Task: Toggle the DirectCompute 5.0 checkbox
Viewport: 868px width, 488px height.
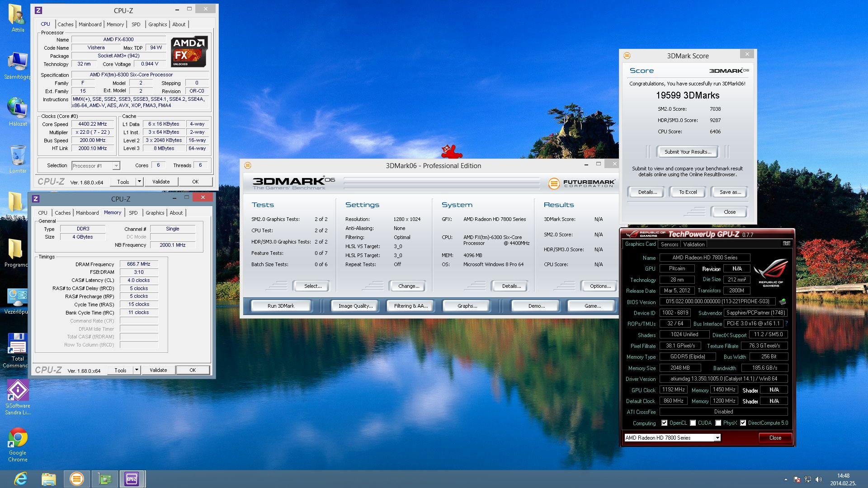Action: (743, 423)
